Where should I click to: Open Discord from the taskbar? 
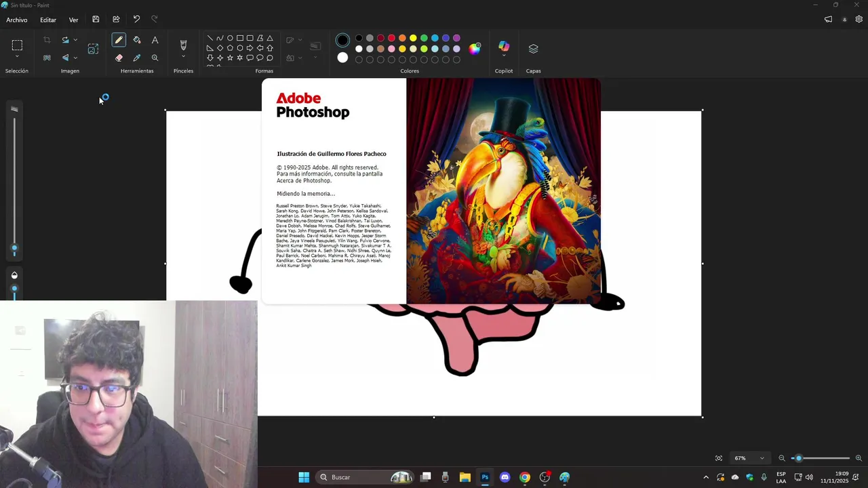click(x=505, y=477)
